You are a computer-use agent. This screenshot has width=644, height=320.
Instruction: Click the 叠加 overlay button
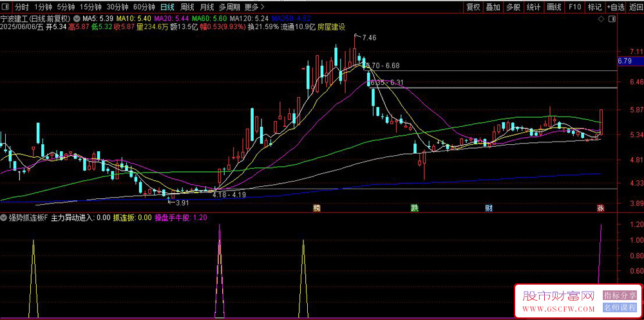pos(493,7)
